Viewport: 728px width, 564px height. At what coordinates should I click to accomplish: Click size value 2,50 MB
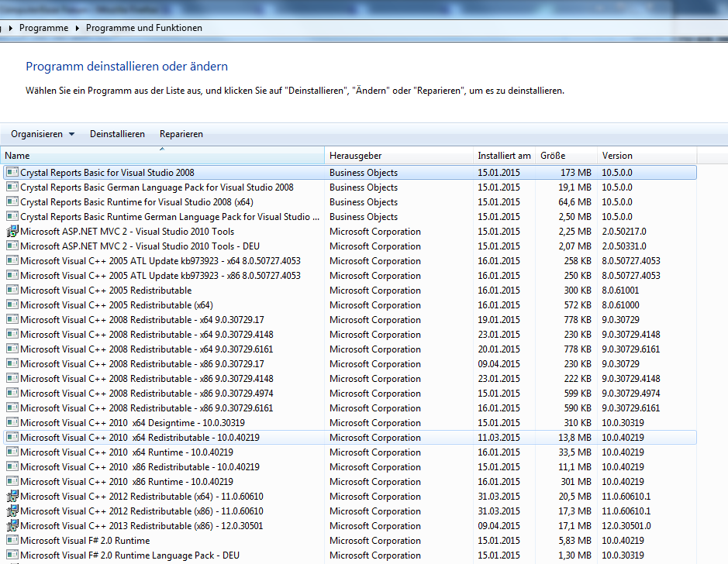point(574,217)
